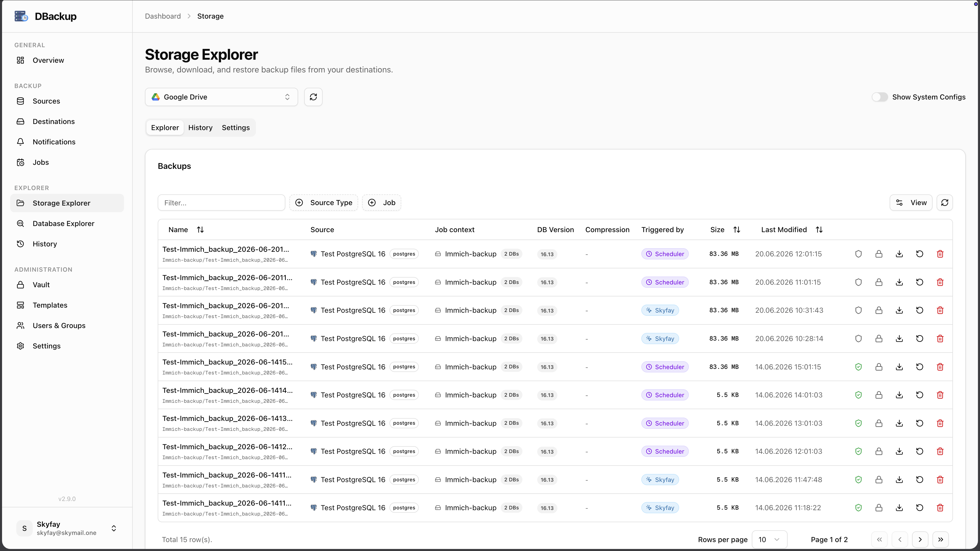This screenshot has height=551, width=980.
Task: Click lock icon for 14.06.2026 11:47:48 backup
Action: pyautogui.click(x=879, y=480)
